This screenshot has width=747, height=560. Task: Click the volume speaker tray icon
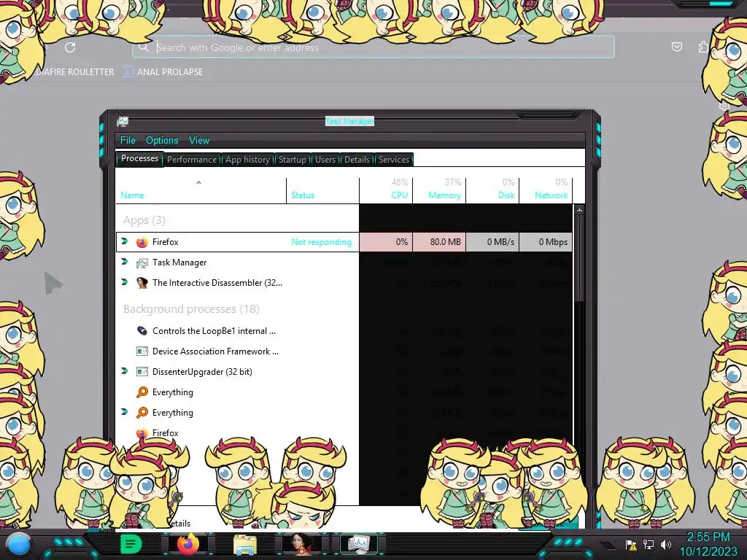tap(666, 544)
